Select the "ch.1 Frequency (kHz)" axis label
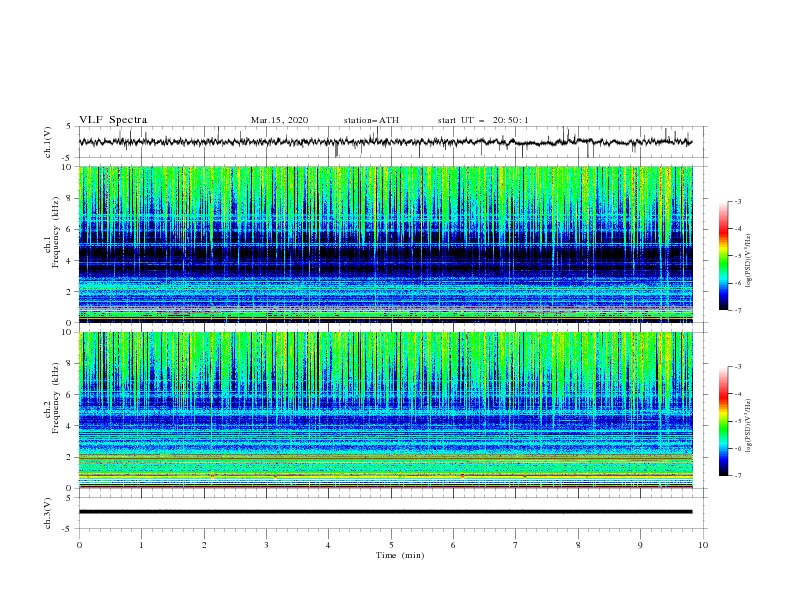 [52, 245]
